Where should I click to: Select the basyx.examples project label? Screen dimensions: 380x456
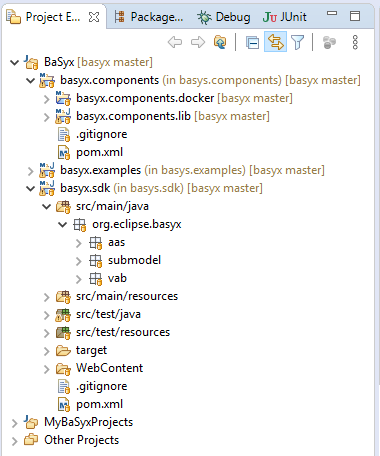pos(101,170)
